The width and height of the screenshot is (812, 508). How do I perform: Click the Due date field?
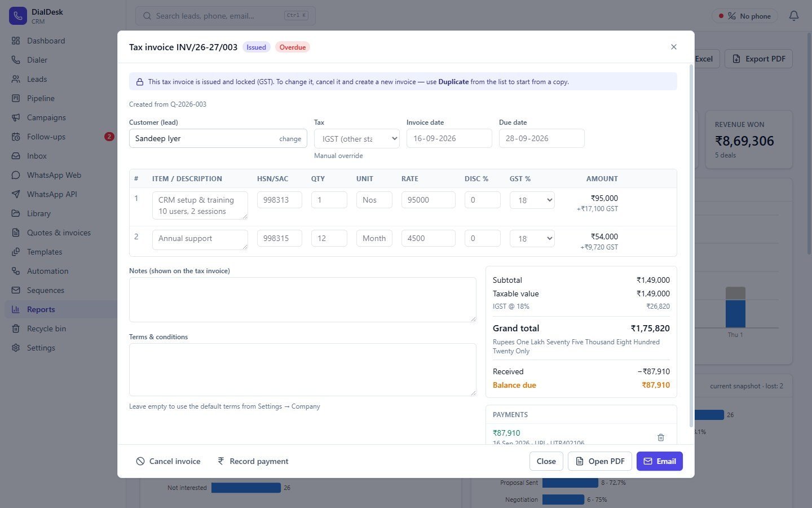tap(542, 138)
